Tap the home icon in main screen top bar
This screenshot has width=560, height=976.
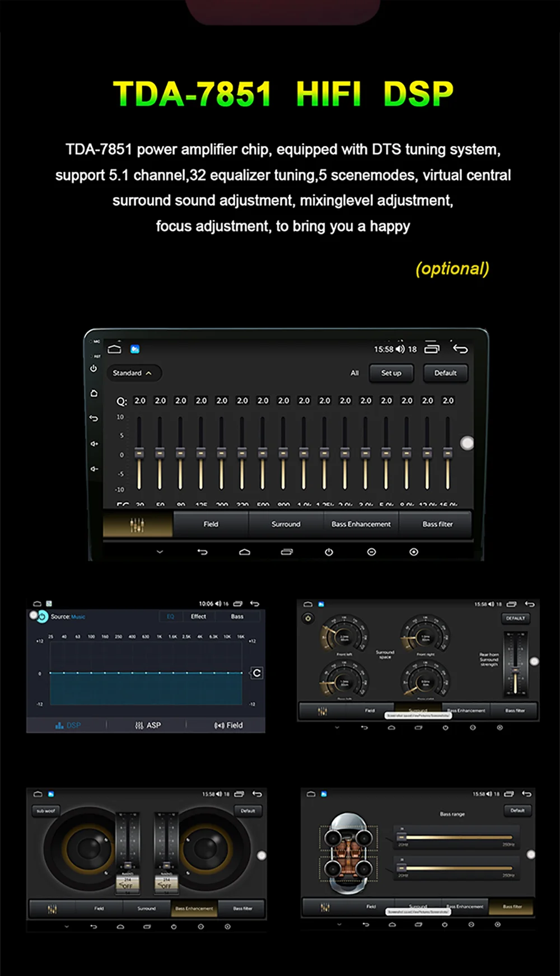[x=114, y=349]
